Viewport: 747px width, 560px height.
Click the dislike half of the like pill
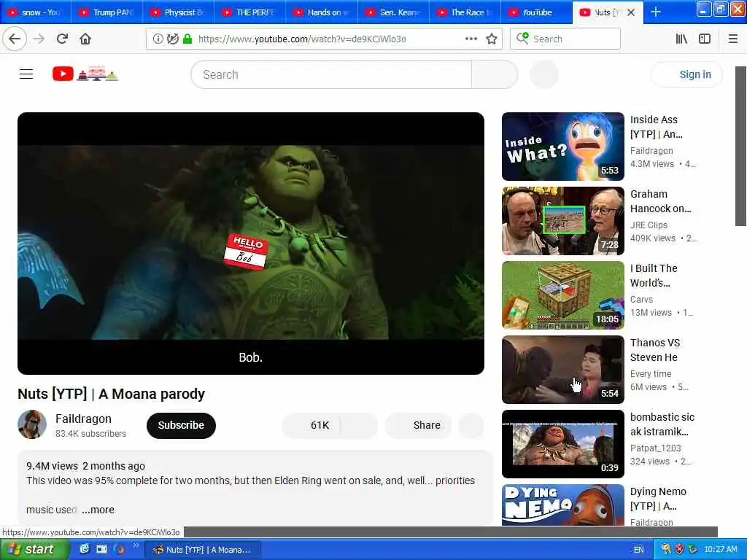coord(359,425)
